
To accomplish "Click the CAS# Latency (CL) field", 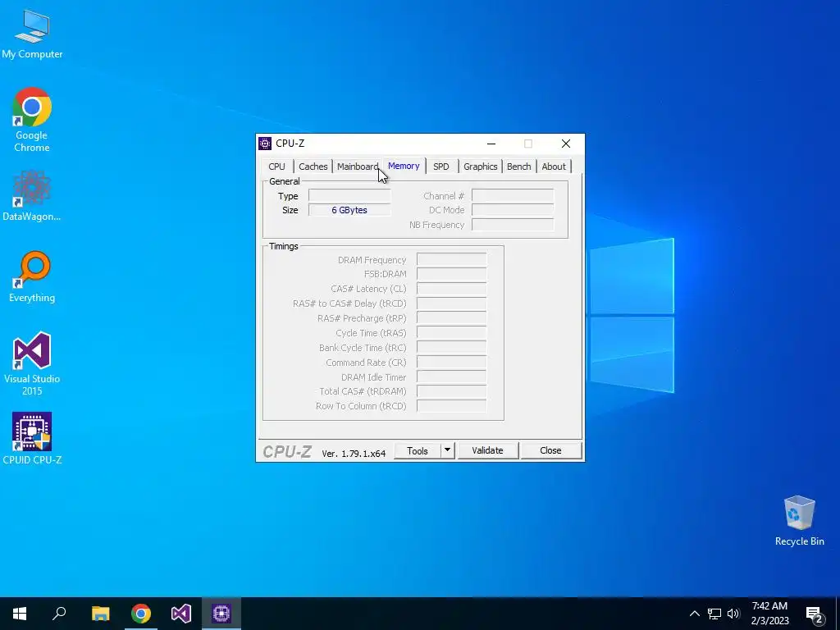I will tap(452, 289).
